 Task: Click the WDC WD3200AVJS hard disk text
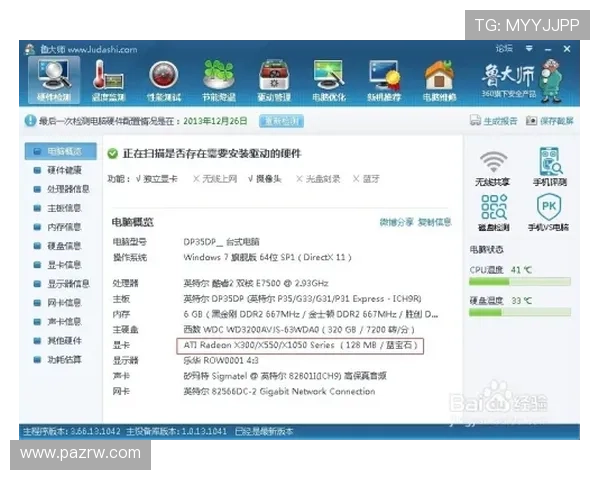coord(299,330)
